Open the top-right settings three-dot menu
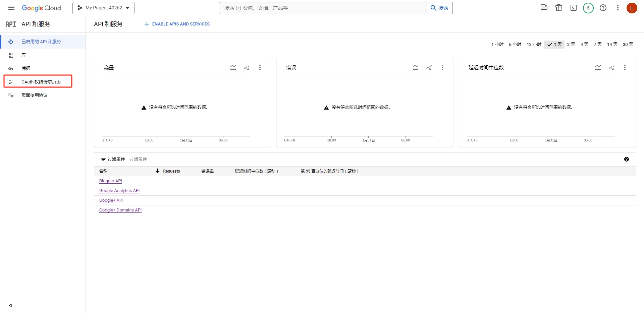This screenshot has height=314, width=644. 618,8
